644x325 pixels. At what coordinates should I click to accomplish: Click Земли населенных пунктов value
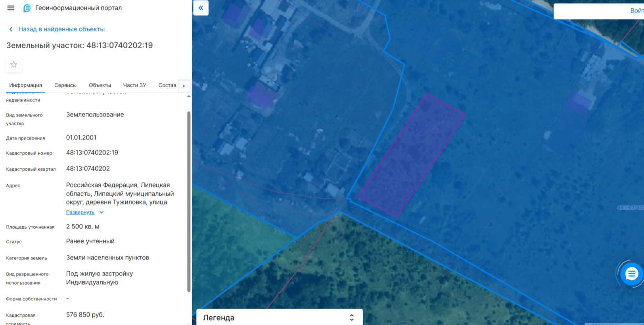(107, 258)
